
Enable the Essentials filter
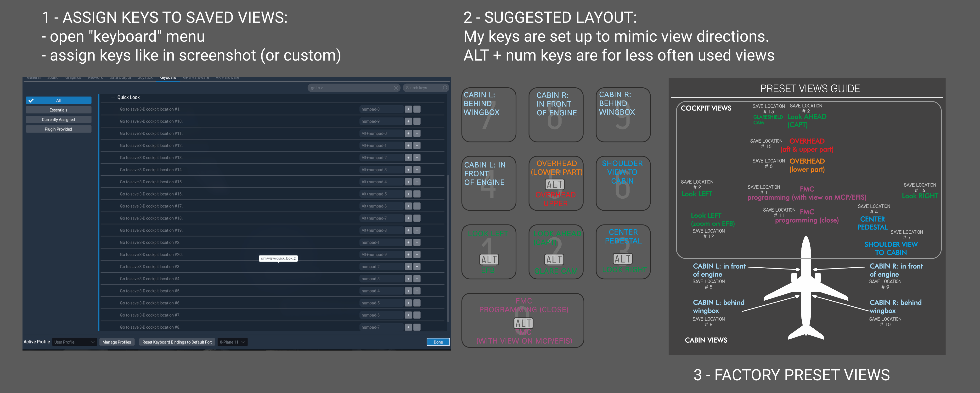click(58, 110)
